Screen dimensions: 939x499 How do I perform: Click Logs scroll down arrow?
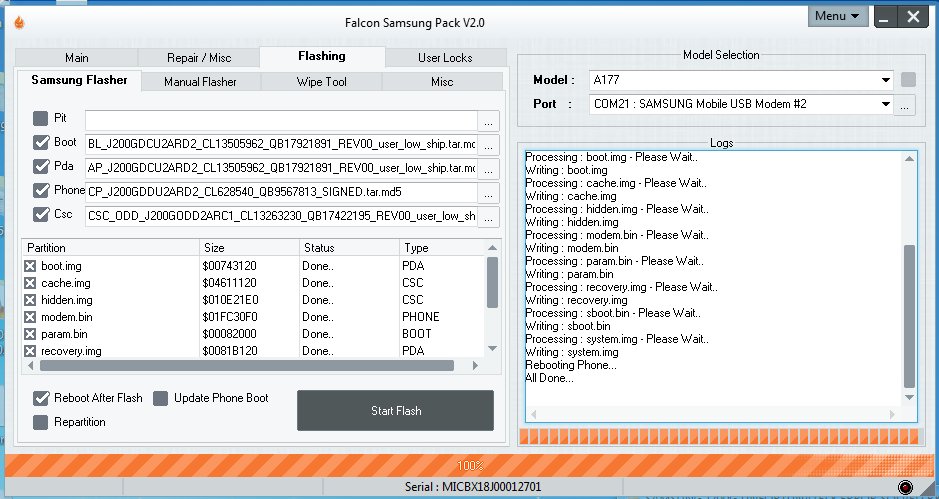909,398
